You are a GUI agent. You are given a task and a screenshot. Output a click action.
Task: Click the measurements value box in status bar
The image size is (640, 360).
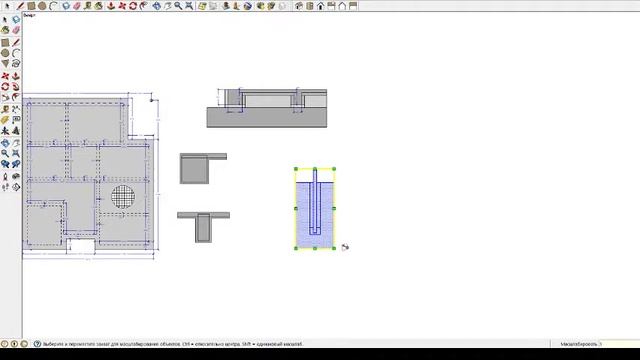tap(620, 344)
